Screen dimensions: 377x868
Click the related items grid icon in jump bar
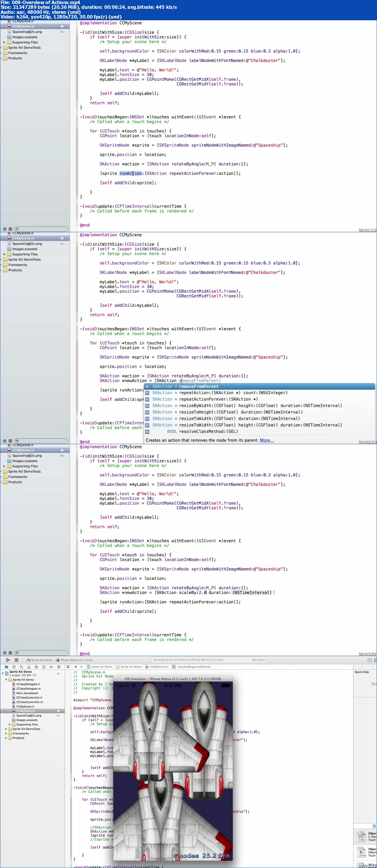[x=68, y=666]
